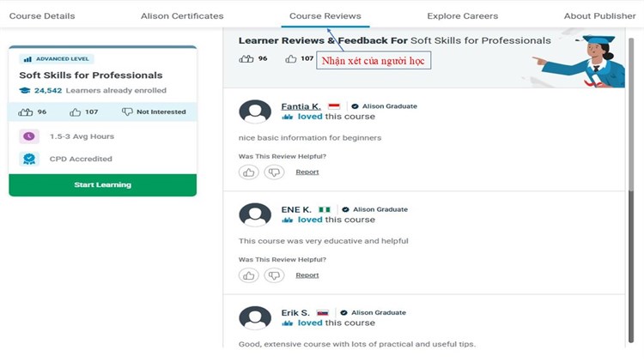
Task: Click loved rating icon under Erik S.
Action: 288,323
